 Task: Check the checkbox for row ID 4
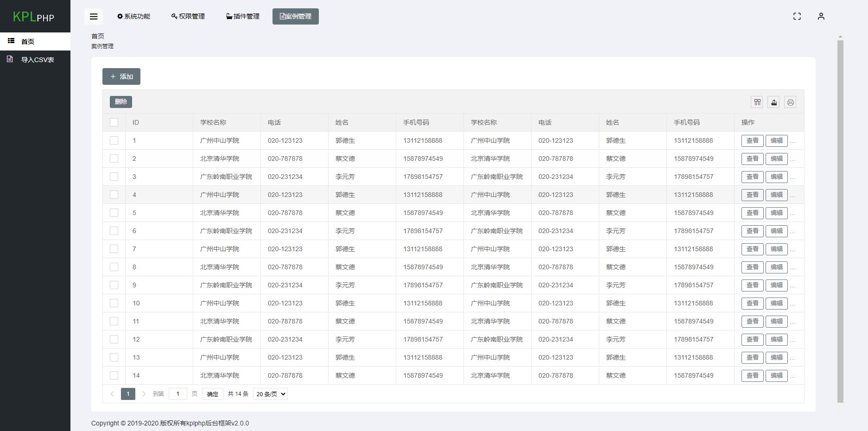pyautogui.click(x=114, y=195)
